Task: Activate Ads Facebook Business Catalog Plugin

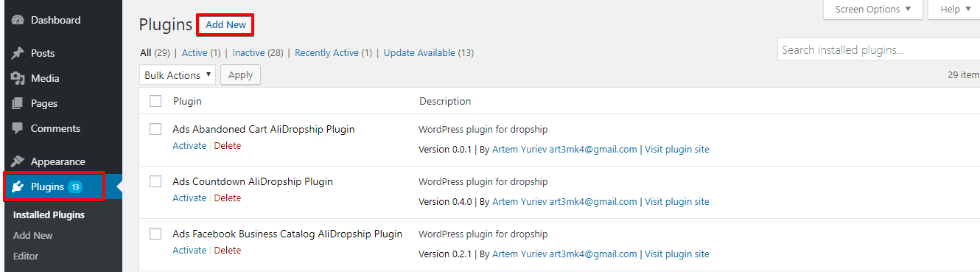Action: pyautogui.click(x=189, y=251)
